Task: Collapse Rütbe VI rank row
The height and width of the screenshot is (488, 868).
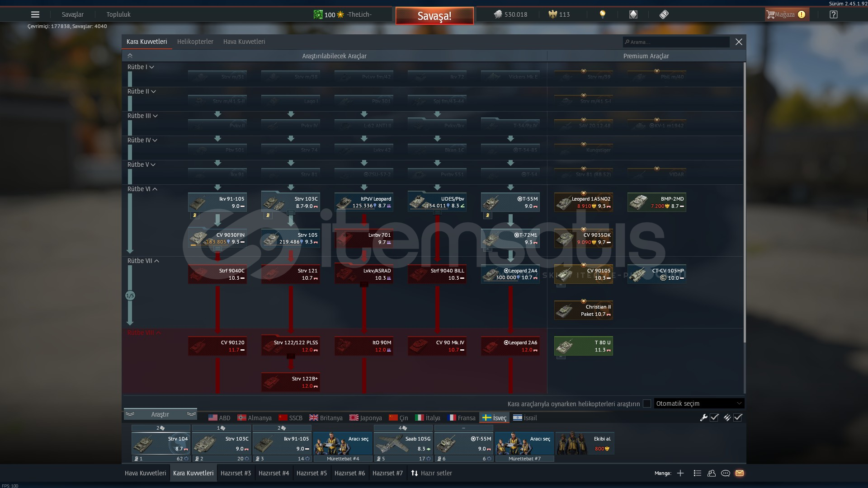Action: coord(142,189)
